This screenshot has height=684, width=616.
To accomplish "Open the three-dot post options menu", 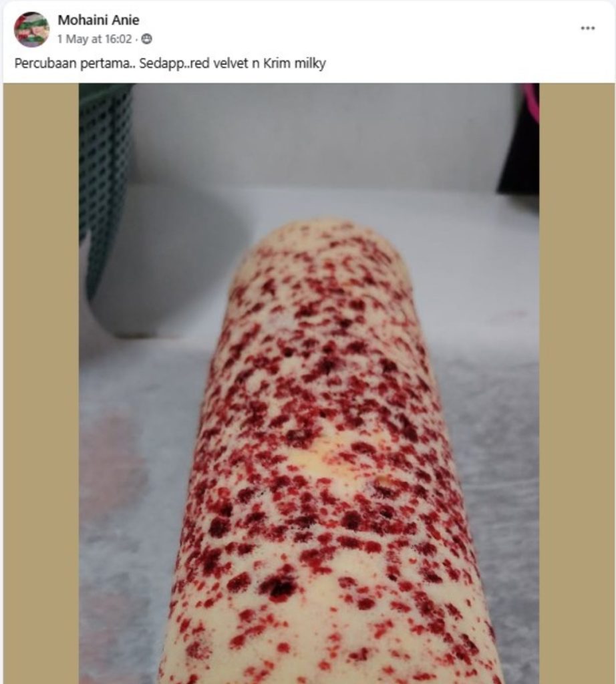I will click(x=588, y=28).
